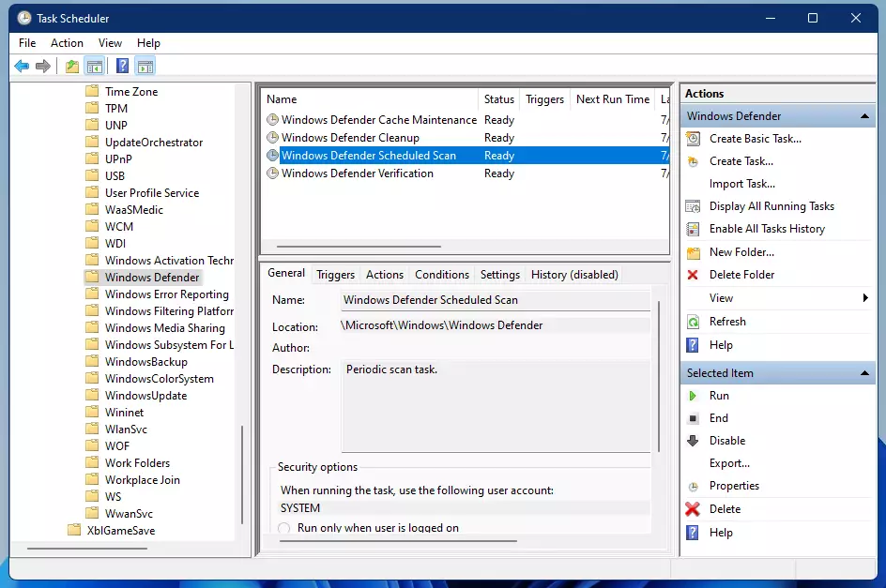Toggle the show/hide console tree toolbar icon
This screenshot has width=886, height=588.
point(95,66)
